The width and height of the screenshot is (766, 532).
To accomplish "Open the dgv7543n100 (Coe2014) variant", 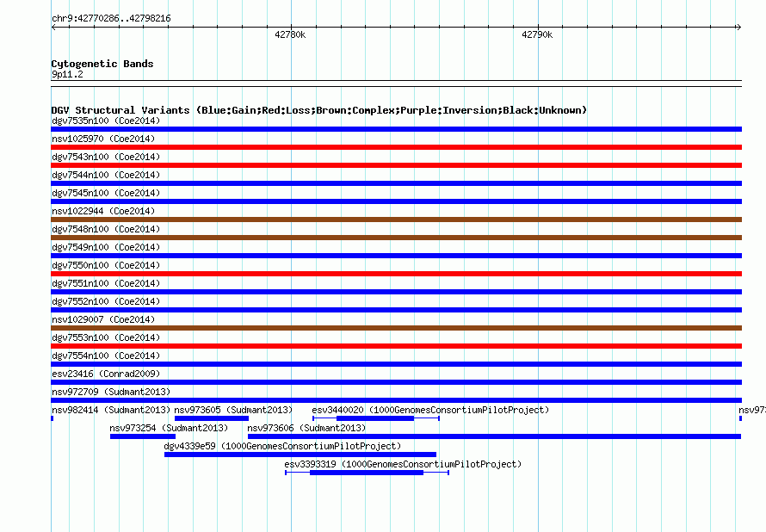I will 106,157.
